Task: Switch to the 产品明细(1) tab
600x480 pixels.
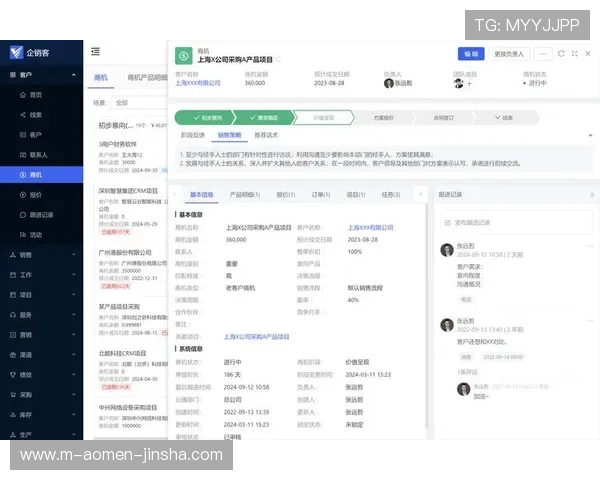Action: [245, 195]
